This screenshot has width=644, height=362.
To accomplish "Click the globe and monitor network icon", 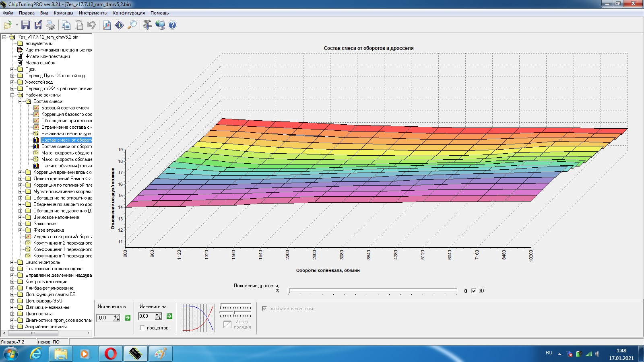I will pos(160,25).
